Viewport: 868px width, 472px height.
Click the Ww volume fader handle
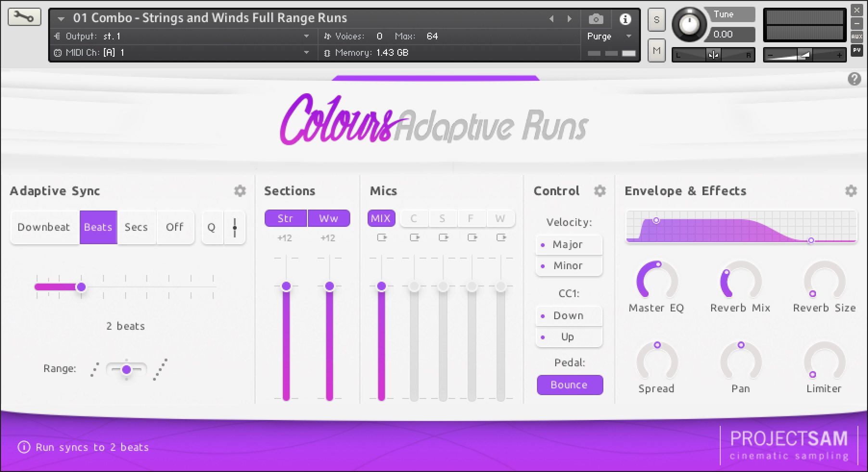click(x=330, y=286)
